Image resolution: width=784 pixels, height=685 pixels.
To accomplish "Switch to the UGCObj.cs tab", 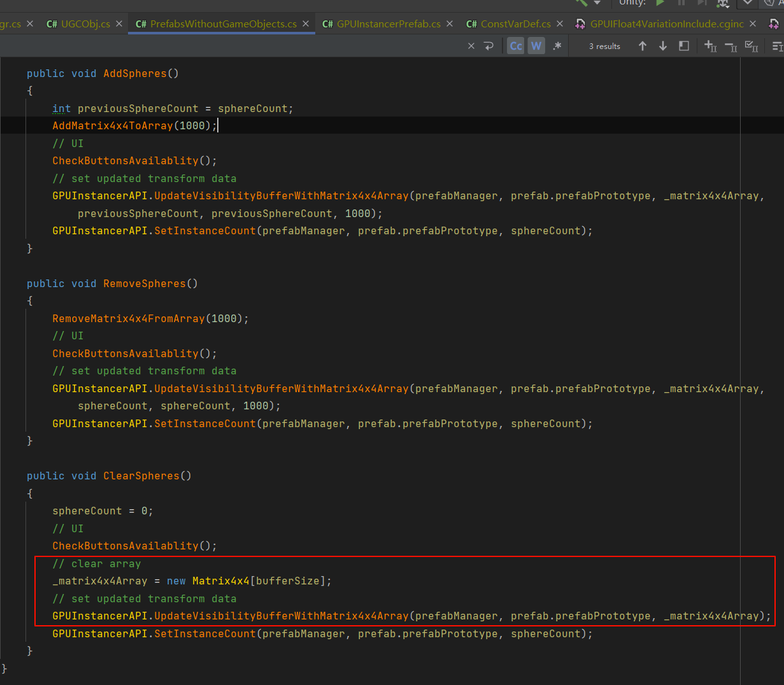I will coord(85,24).
